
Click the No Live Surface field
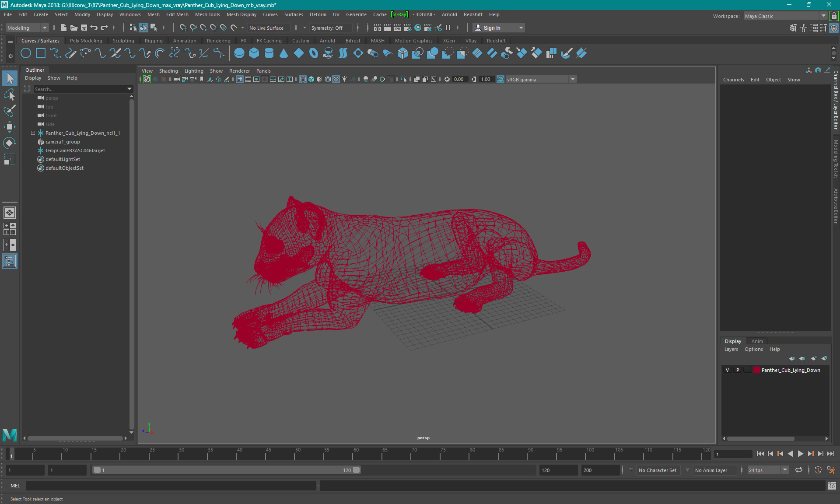click(269, 28)
